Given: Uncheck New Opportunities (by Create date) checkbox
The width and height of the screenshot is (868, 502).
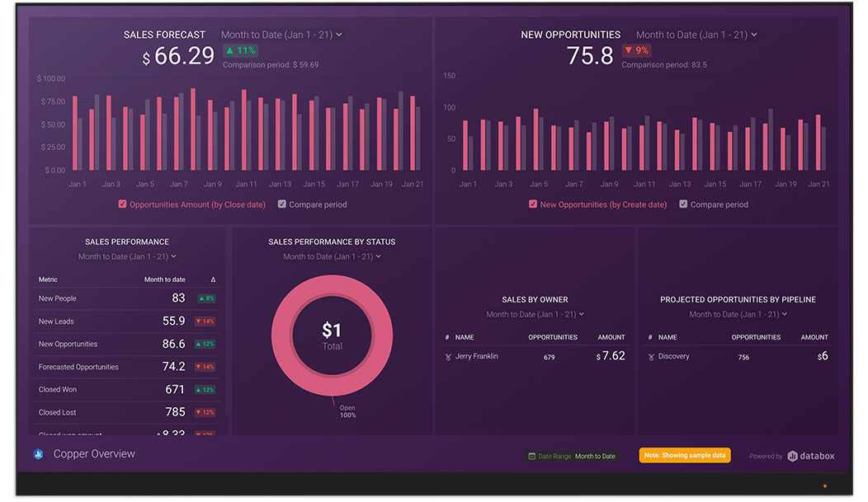Looking at the screenshot, I should 533,204.
